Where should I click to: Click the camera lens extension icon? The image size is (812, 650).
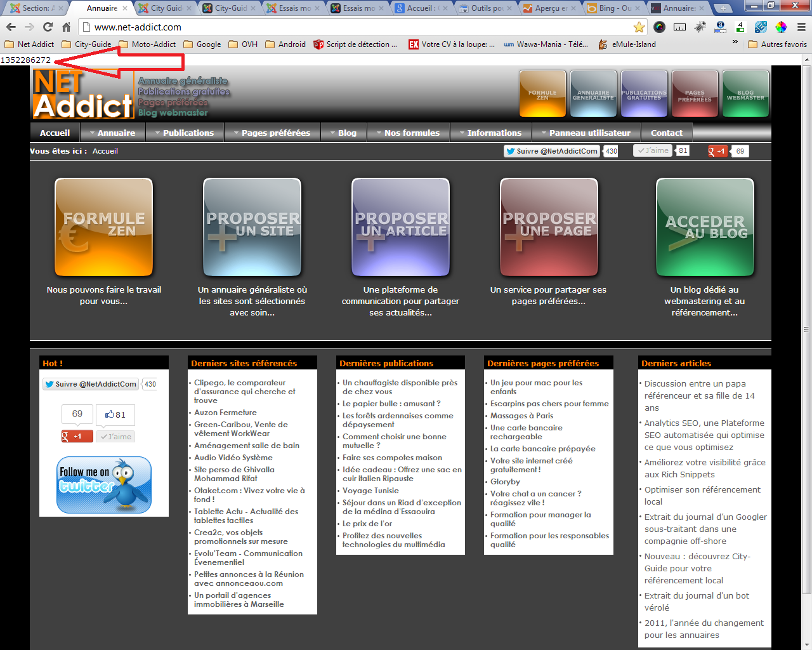tap(660, 27)
